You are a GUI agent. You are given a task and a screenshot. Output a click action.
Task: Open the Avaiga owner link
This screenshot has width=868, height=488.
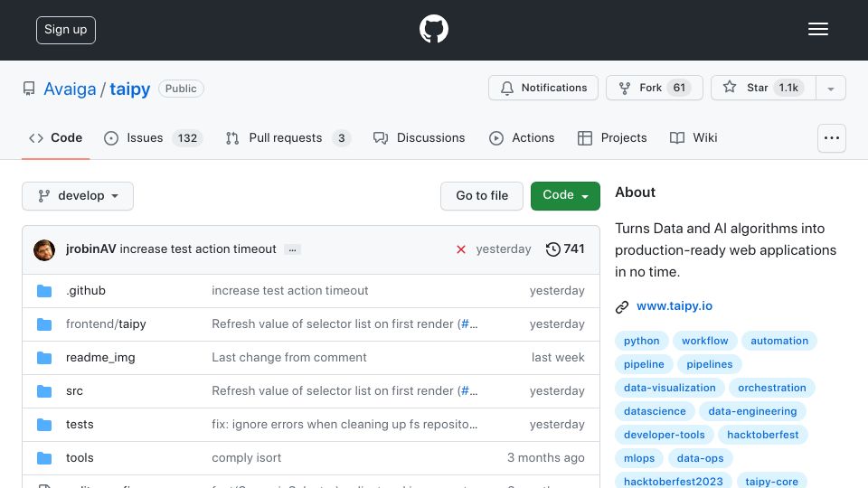point(70,89)
